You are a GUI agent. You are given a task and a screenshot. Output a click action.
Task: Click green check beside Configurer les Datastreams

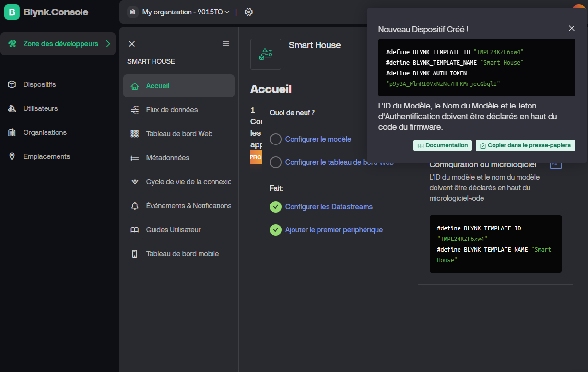(276, 207)
